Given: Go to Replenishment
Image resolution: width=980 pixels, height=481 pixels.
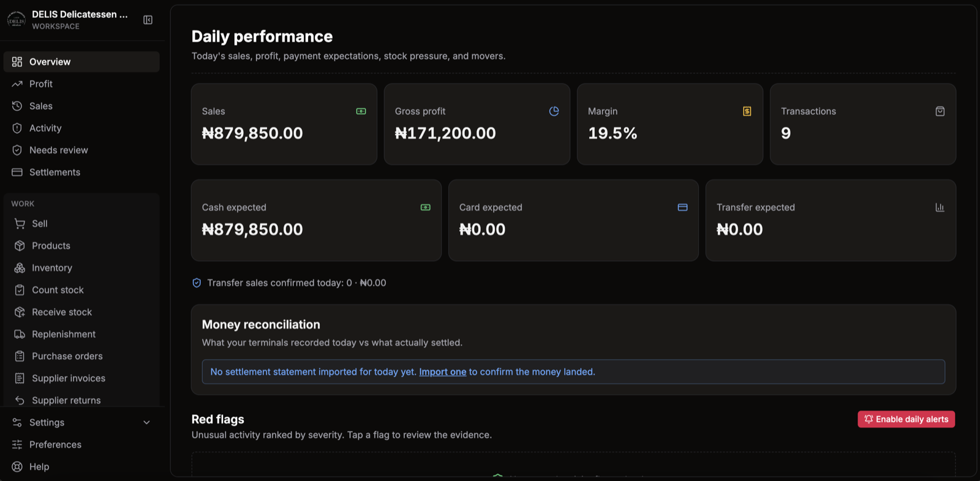Looking at the screenshot, I should (x=81, y=334).
